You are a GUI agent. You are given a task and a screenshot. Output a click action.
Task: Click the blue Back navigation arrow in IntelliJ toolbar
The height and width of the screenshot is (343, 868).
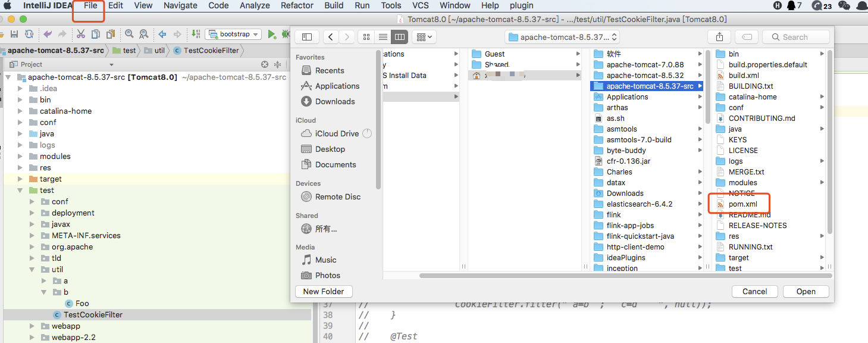162,35
